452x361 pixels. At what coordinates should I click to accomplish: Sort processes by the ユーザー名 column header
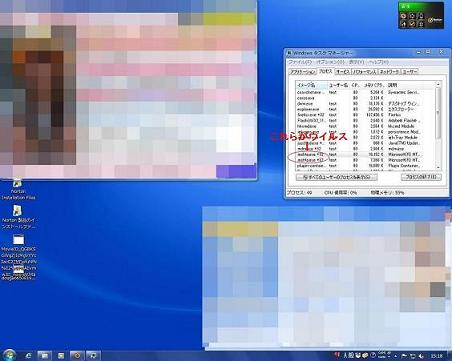click(x=338, y=85)
